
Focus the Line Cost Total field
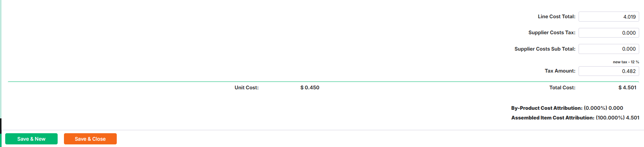pos(609,17)
